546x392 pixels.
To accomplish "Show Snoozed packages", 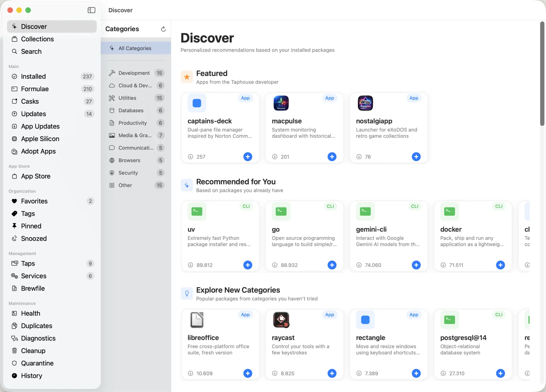I will coord(52,239).
